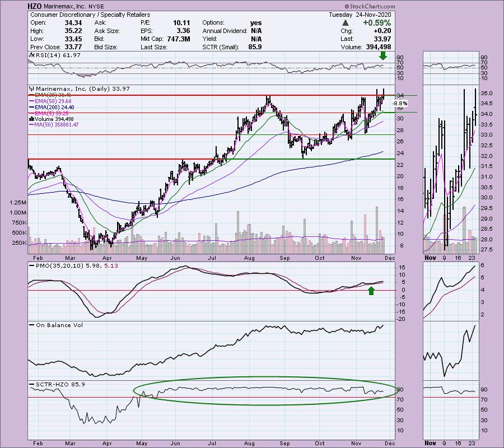Click the Last Size label

coord(153,47)
